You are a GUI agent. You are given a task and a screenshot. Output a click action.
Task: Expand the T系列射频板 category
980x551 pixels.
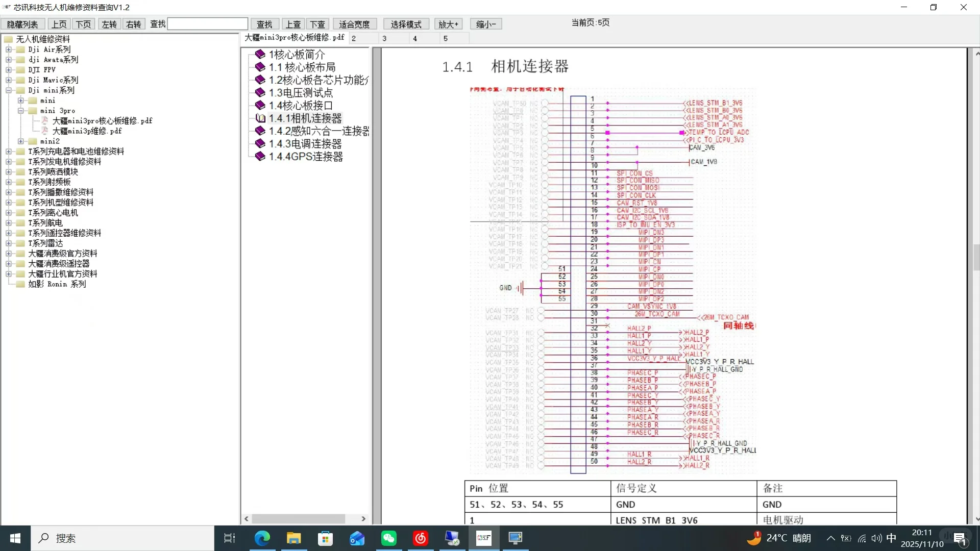[x=8, y=182]
